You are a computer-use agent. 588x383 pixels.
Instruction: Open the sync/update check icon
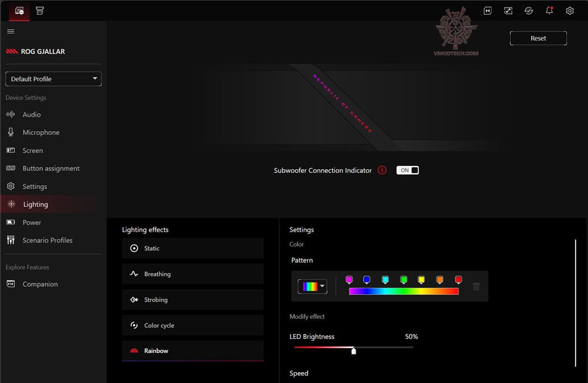(x=529, y=11)
